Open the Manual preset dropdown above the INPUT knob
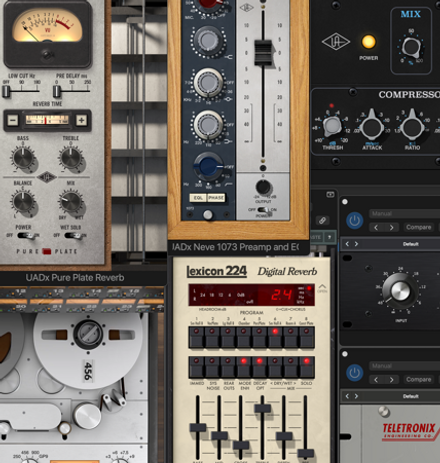The height and width of the screenshot is (463, 440). tap(404, 214)
